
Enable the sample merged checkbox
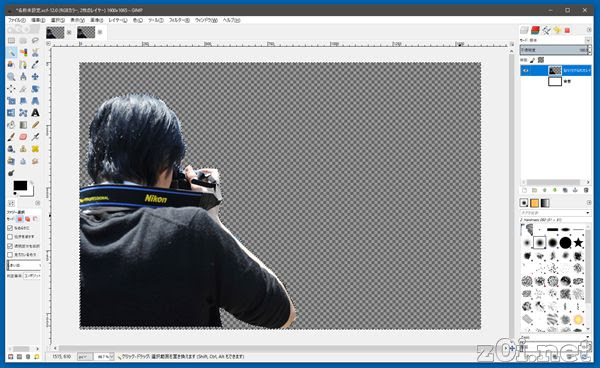[10, 254]
